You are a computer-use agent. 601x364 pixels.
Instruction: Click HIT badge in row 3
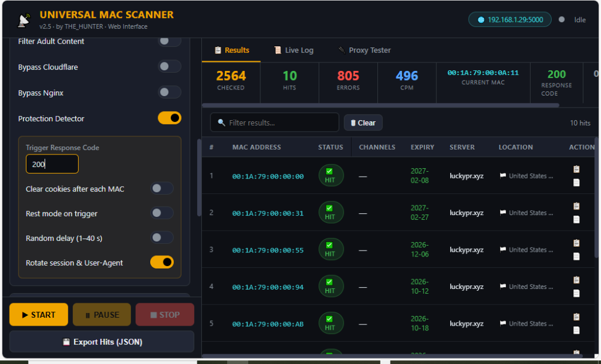click(331, 249)
